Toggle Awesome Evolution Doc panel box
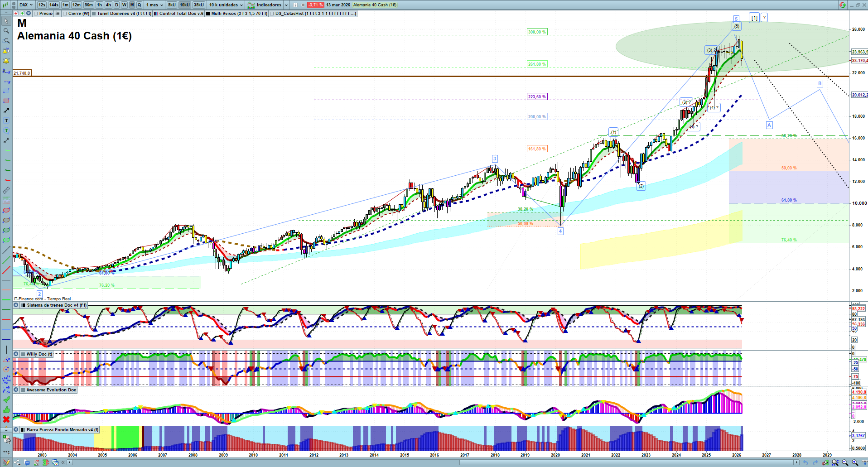 tap(23, 390)
